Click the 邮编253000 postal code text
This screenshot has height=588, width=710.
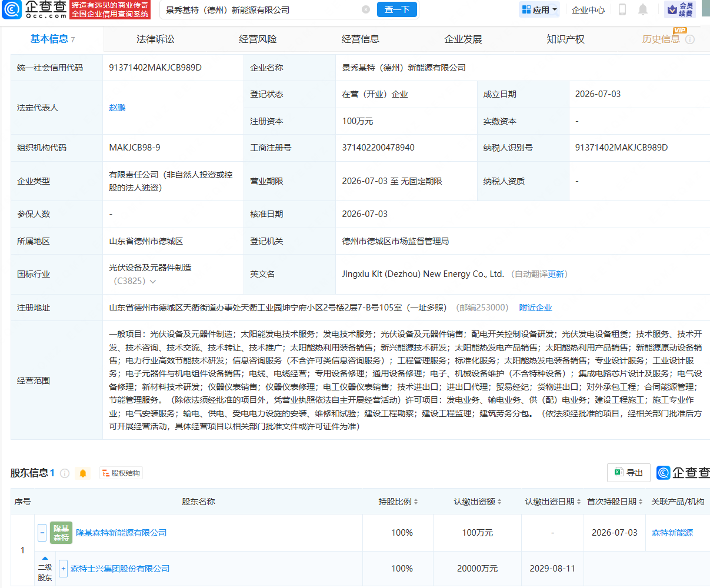coord(484,308)
